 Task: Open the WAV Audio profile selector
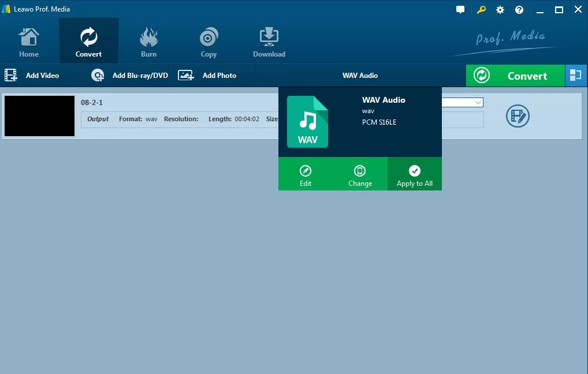coord(360,75)
